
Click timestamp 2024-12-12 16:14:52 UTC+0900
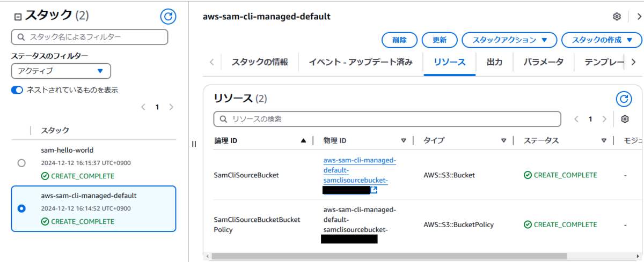pos(86,208)
